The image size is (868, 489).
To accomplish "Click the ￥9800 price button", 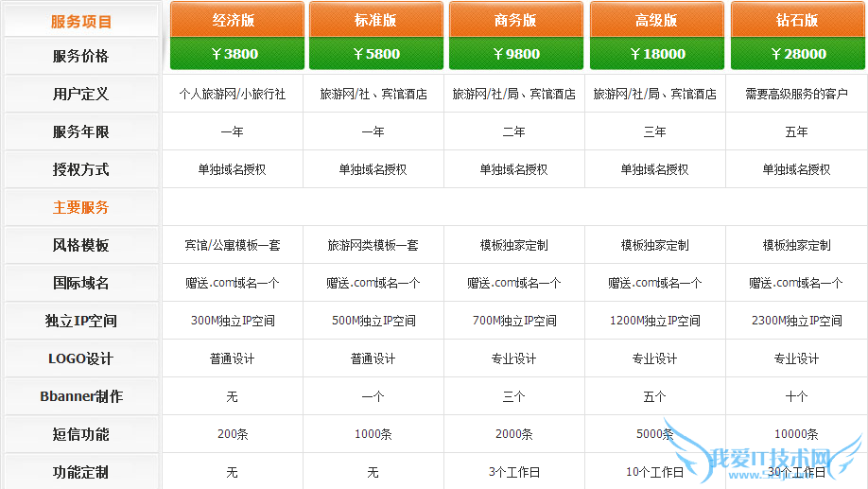I will 516,54.
